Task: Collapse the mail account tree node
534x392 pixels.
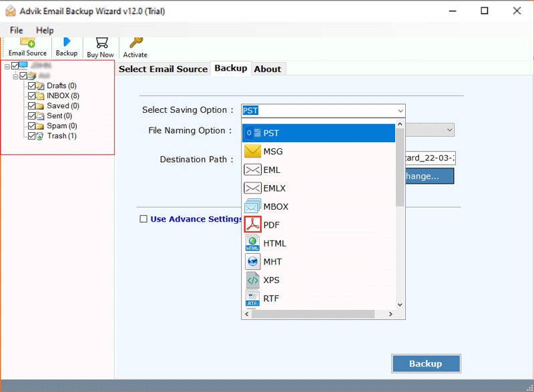Action: [15, 77]
